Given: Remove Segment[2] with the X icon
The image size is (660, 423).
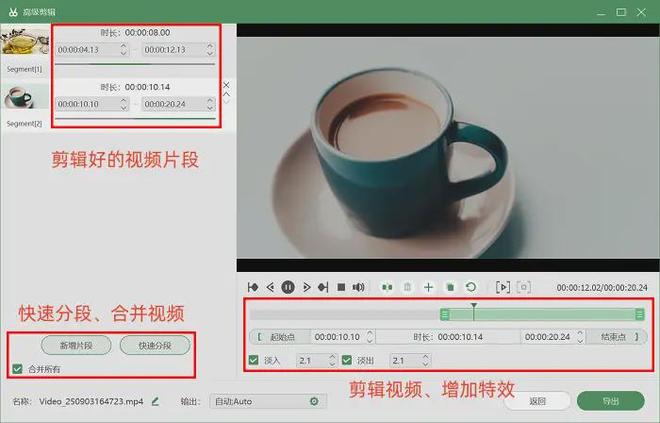Looking at the screenshot, I should tap(226, 85).
